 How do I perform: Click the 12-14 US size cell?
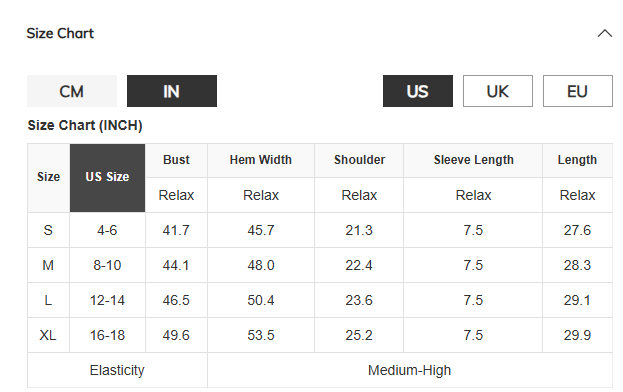tap(107, 300)
